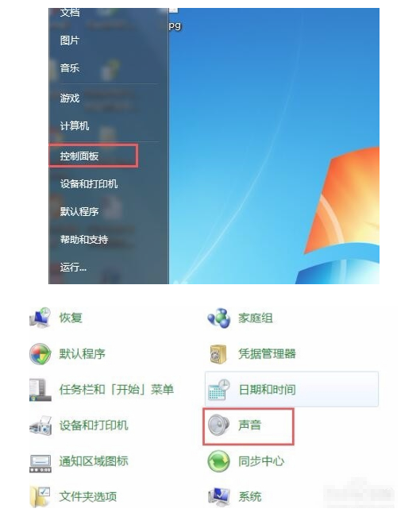Open the 日期和时间 calendar icon
The width and height of the screenshot is (420, 520).
(x=219, y=389)
